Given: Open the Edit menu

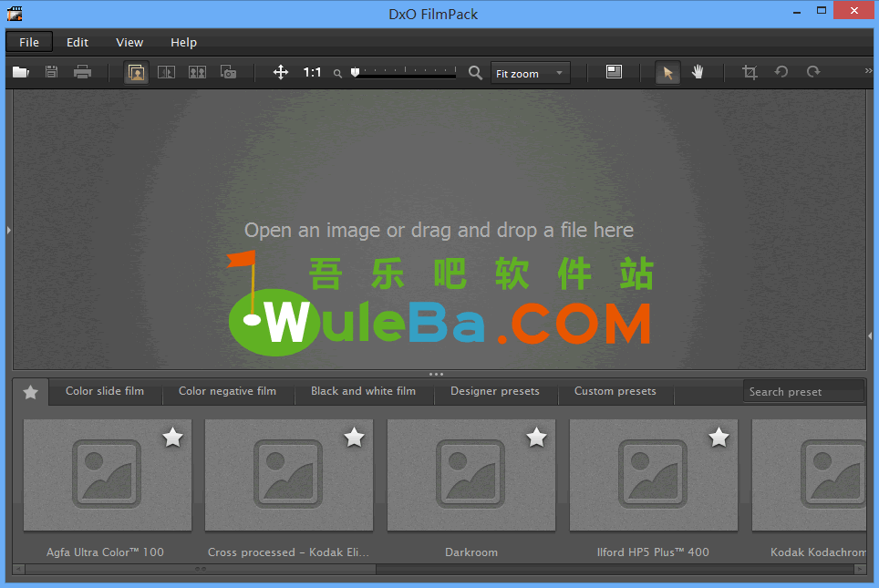Looking at the screenshot, I should (78, 42).
